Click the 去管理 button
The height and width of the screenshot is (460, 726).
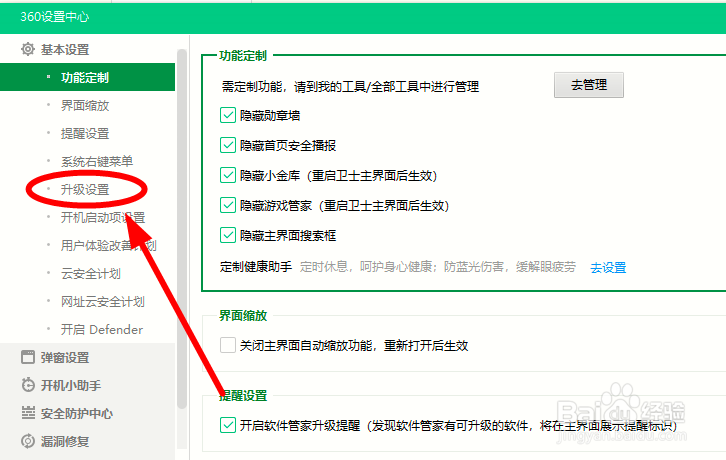588,85
